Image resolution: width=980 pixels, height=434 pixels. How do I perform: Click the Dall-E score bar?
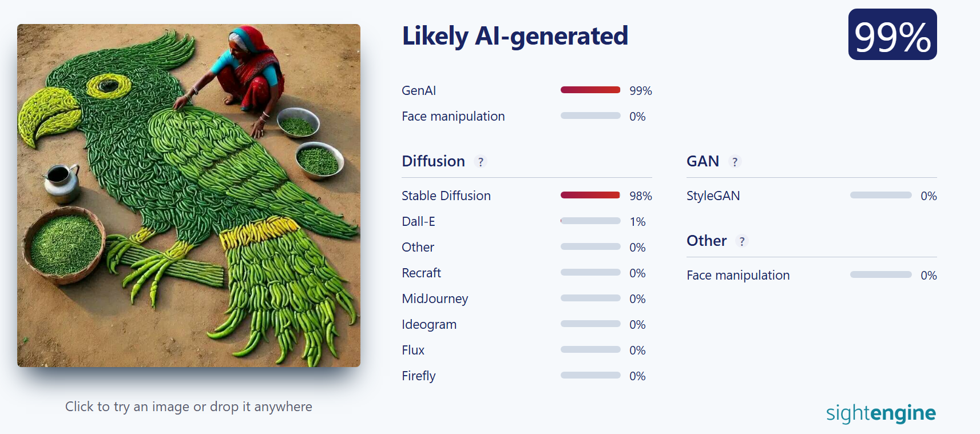[590, 221]
